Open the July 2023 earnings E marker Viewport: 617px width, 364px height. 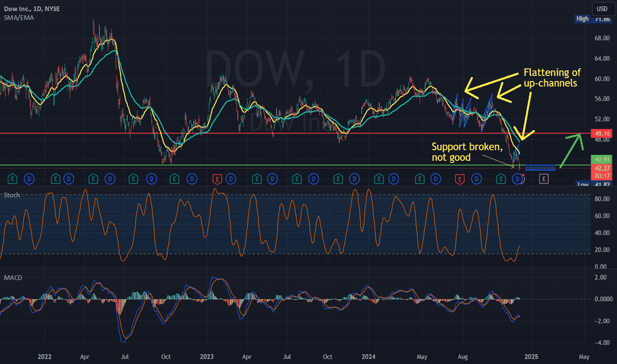[297, 179]
